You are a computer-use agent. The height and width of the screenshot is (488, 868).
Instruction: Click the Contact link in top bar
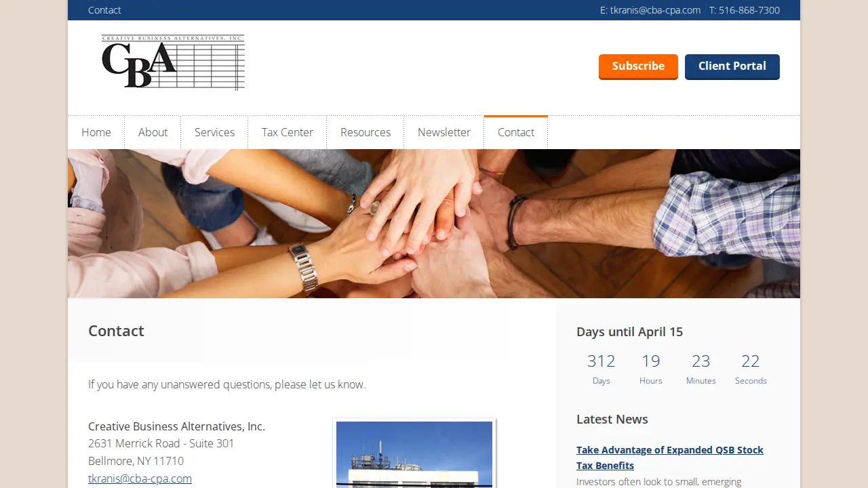click(104, 10)
